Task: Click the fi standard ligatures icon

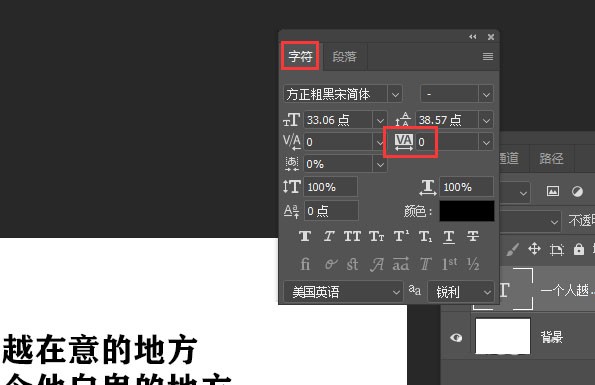Action: pyautogui.click(x=305, y=264)
